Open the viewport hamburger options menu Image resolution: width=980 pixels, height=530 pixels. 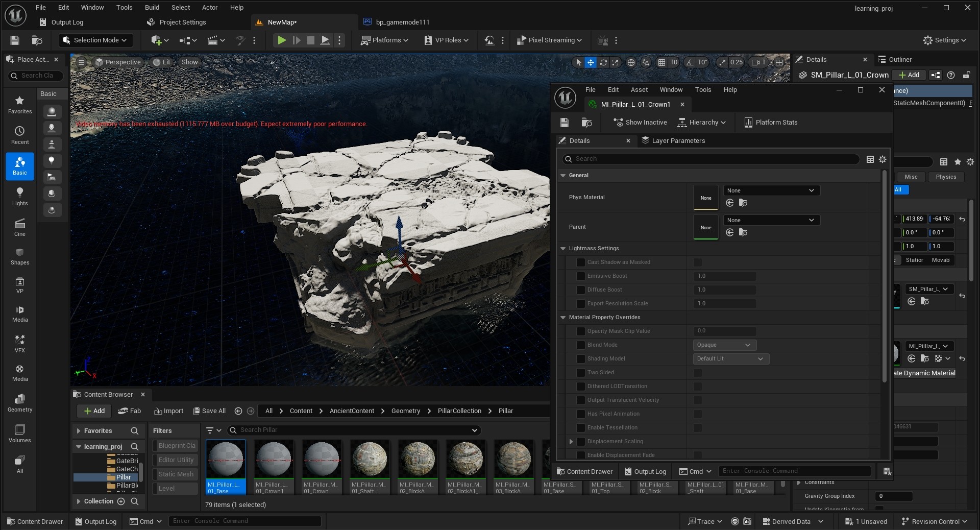(81, 62)
